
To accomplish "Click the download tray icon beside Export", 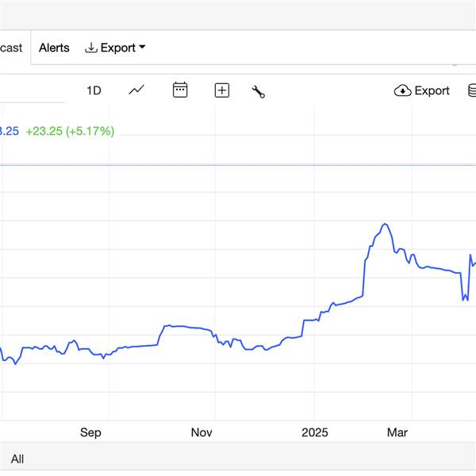I will pos(91,48).
